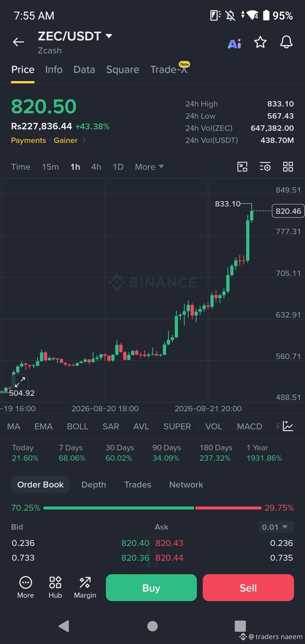Select 1h chart interval
The width and height of the screenshot is (305, 644).
(75, 167)
